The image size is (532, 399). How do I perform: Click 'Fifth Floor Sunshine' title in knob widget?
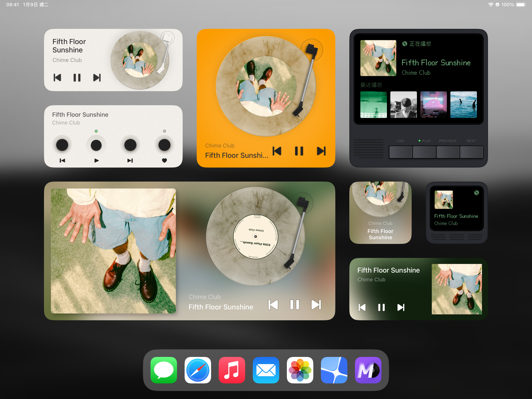pos(80,115)
